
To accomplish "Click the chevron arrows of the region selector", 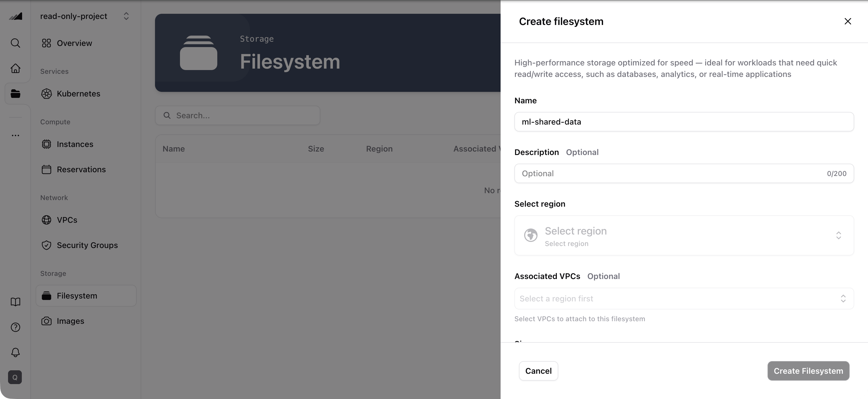I will (x=838, y=235).
